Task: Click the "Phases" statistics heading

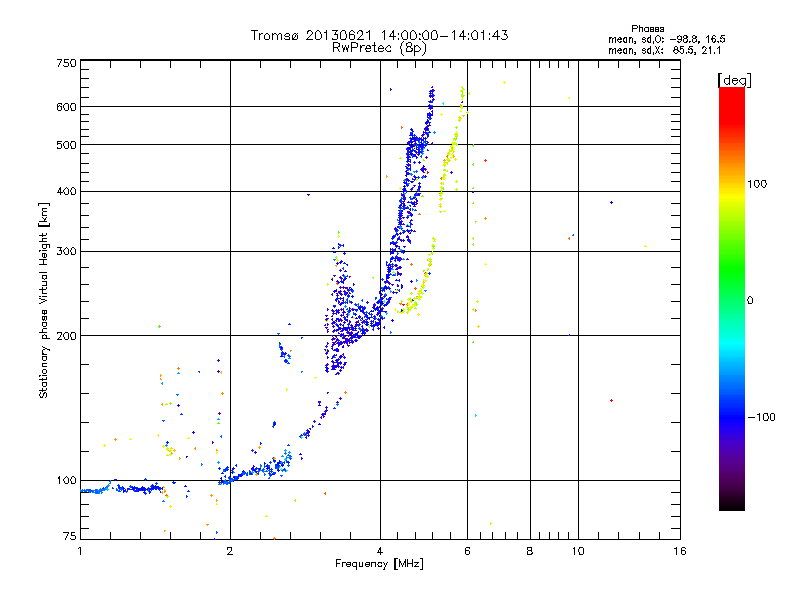Action: [x=647, y=29]
